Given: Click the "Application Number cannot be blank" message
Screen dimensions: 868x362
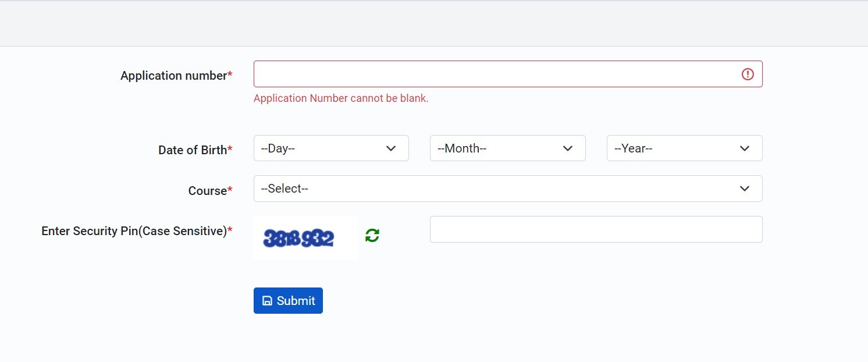Looking at the screenshot, I should click(341, 98).
